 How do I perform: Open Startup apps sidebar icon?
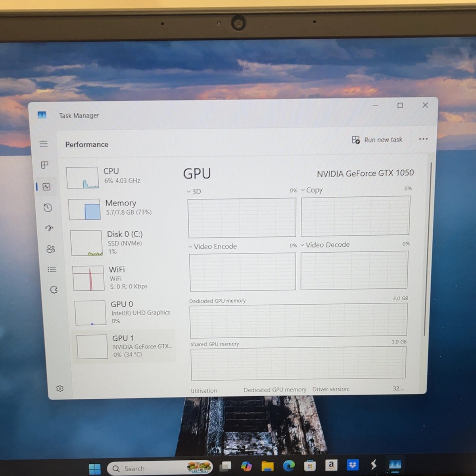coord(49,228)
